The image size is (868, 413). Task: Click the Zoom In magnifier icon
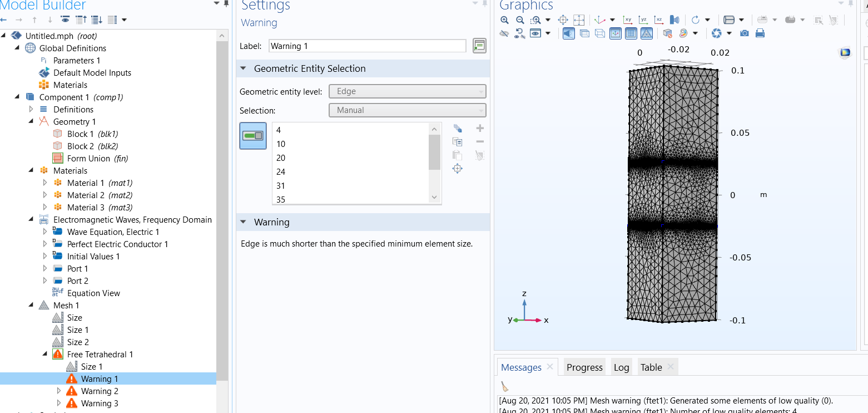[504, 20]
